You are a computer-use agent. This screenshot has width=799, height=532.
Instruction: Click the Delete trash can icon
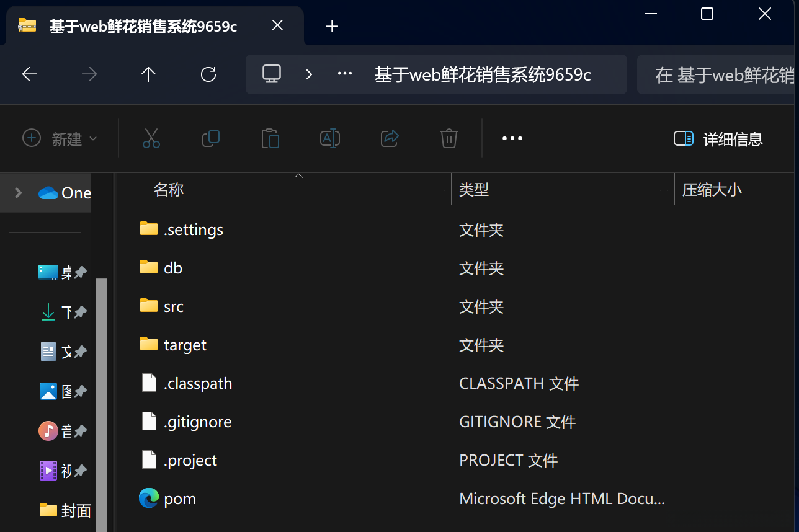[x=449, y=138]
